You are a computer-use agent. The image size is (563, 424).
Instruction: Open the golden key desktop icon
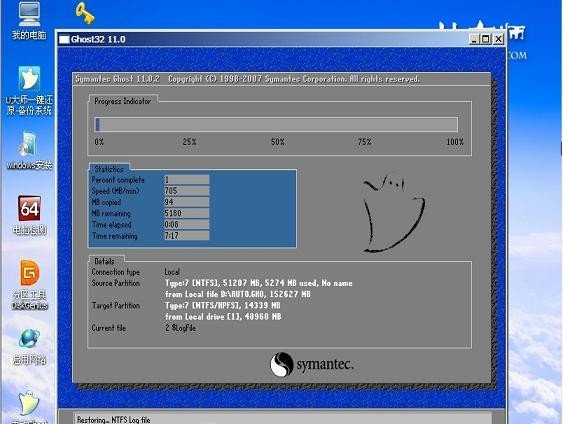point(85,13)
